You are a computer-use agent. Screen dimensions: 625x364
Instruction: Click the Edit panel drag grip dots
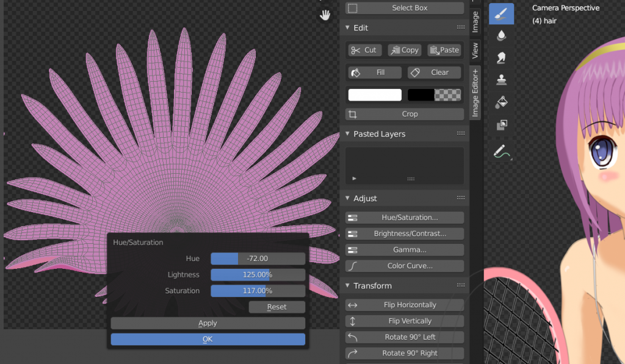[x=461, y=27]
